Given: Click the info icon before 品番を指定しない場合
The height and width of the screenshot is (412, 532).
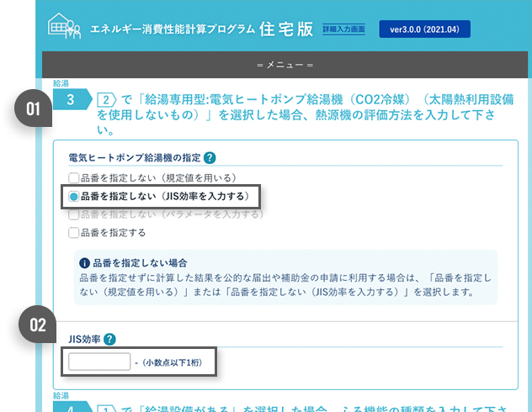Looking at the screenshot, I should point(84,262).
